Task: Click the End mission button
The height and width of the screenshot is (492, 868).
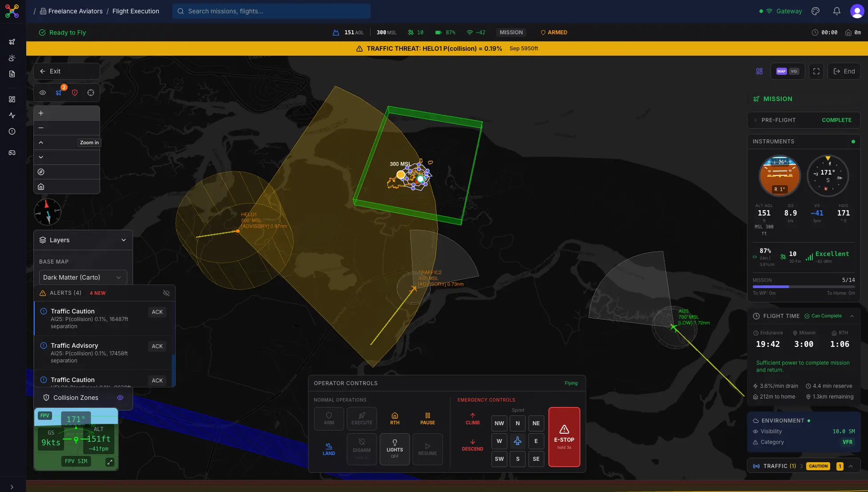Action: click(x=844, y=71)
